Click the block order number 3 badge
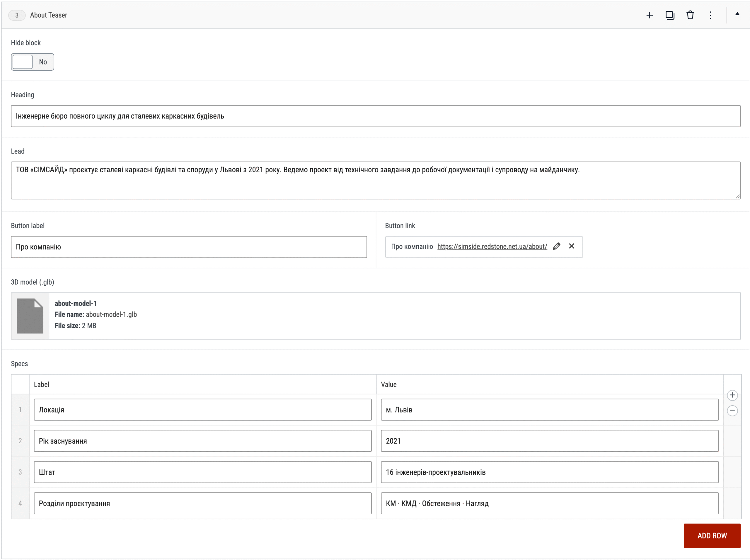Viewport: 750px width, 560px height. (x=17, y=15)
